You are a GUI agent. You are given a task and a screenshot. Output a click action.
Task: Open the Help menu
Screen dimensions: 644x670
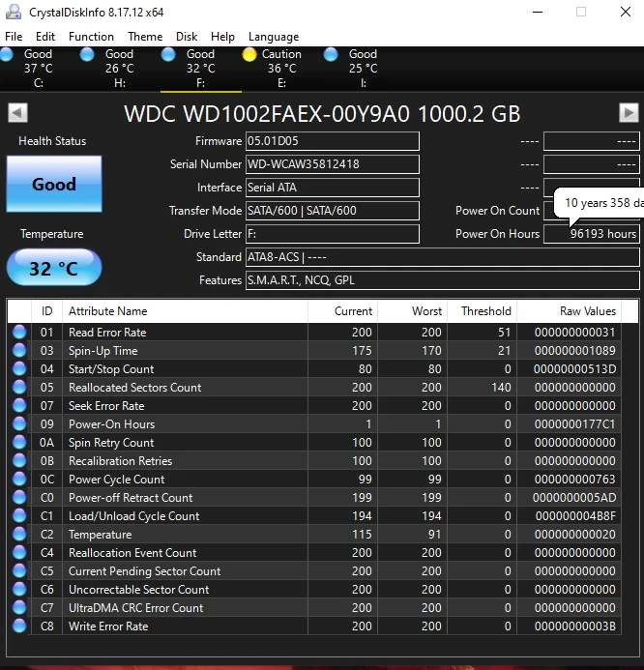pyautogui.click(x=222, y=37)
